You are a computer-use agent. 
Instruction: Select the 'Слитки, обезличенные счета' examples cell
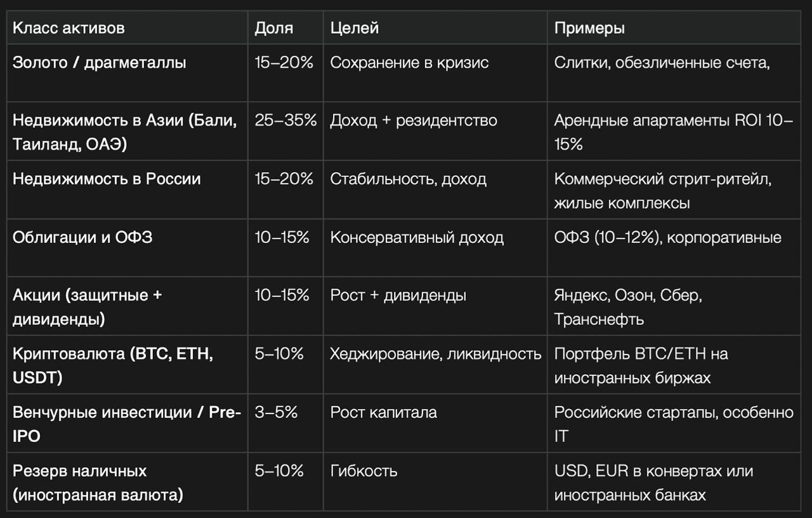coord(662,63)
